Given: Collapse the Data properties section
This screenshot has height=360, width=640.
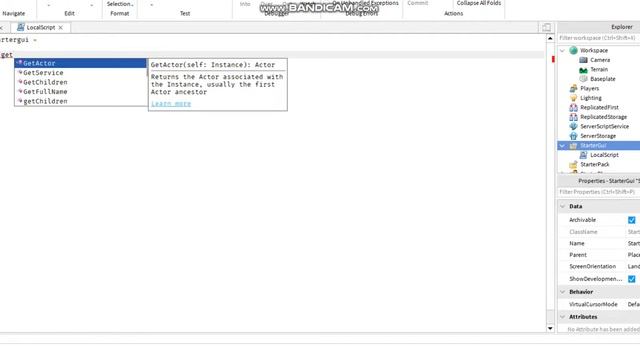Looking at the screenshot, I should tap(562, 207).
